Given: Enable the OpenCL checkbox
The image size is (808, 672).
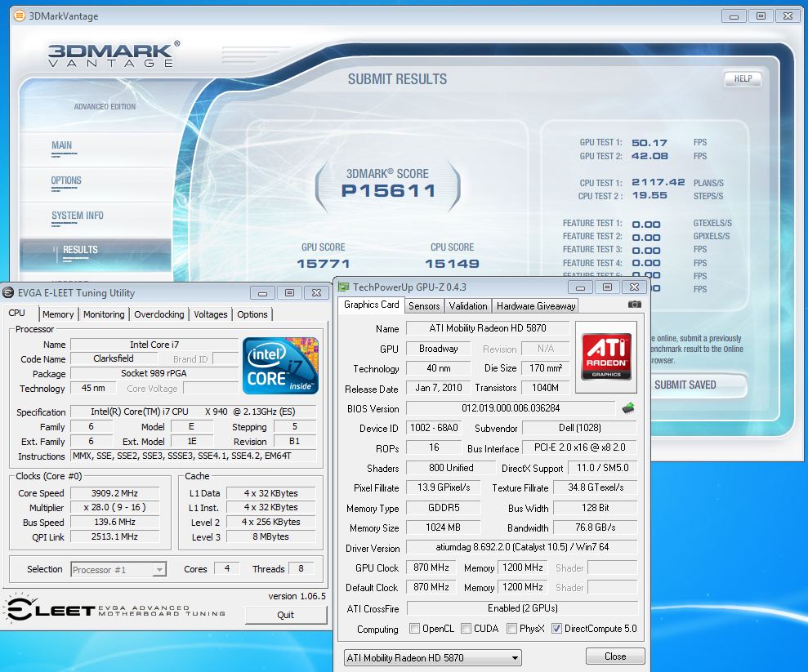Looking at the screenshot, I should click(414, 628).
